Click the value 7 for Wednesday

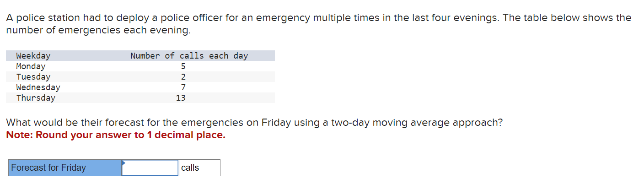(x=183, y=87)
